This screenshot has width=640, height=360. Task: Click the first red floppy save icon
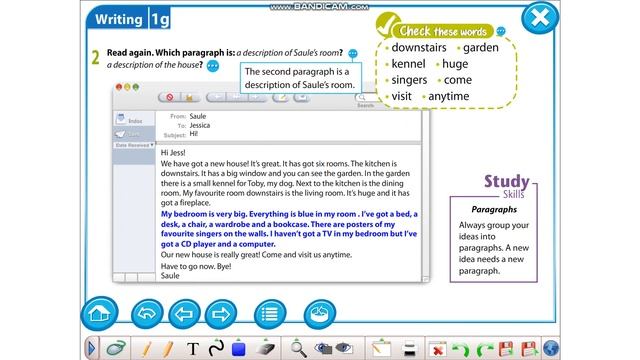point(506,349)
